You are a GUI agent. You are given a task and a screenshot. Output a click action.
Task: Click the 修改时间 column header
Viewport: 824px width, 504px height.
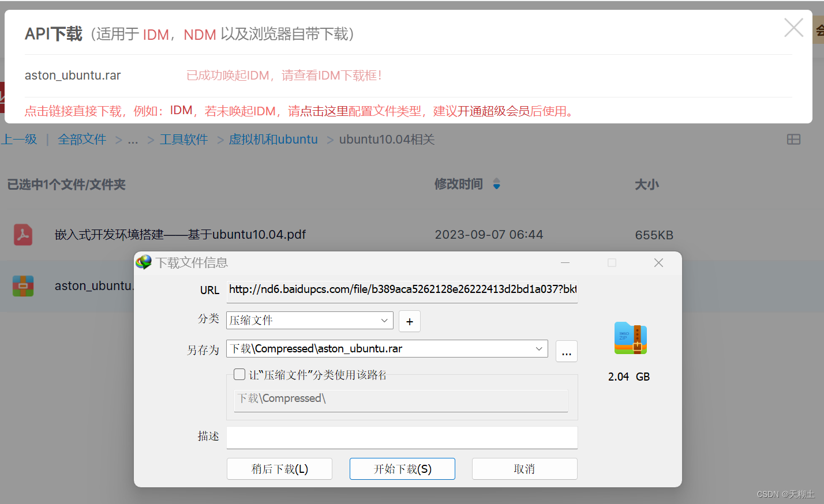(x=459, y=184)
